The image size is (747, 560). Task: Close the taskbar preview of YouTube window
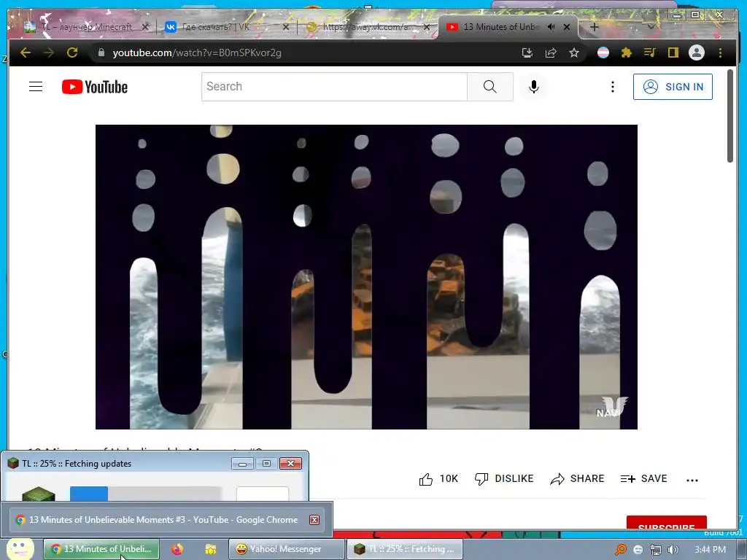[x=314, y=519]
